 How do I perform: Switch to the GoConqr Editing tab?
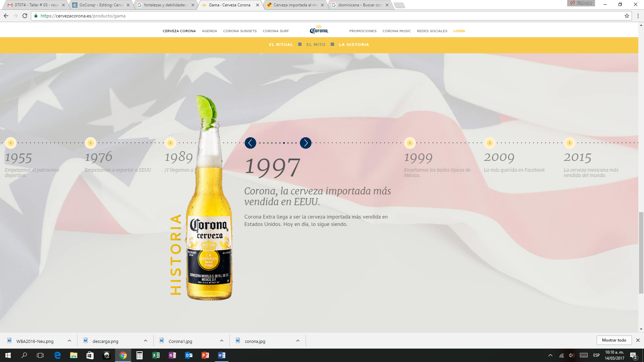pos(101,5)
